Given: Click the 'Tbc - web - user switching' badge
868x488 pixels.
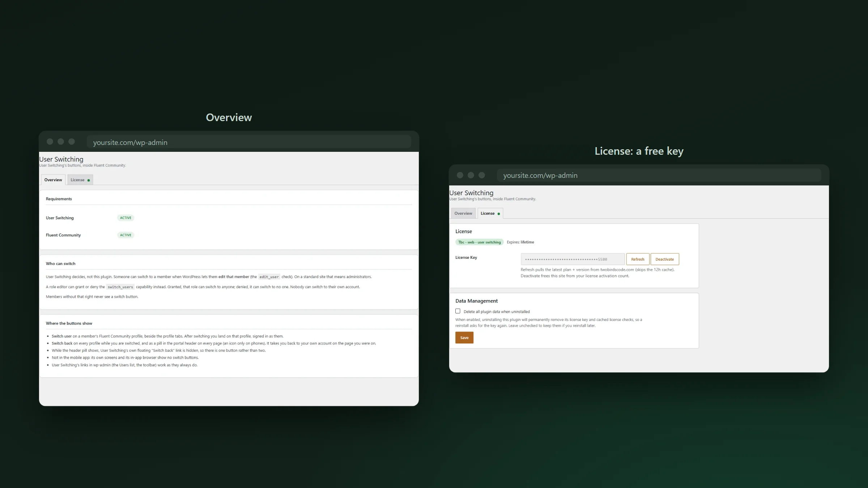Looking at the screenshot, I should click(479, 242).
